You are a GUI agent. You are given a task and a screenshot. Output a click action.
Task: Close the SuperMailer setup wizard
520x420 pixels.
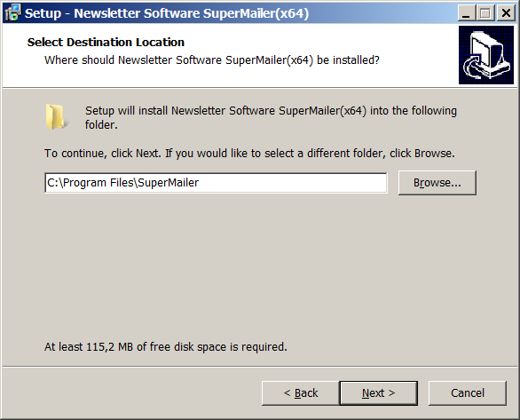(506, 13)
